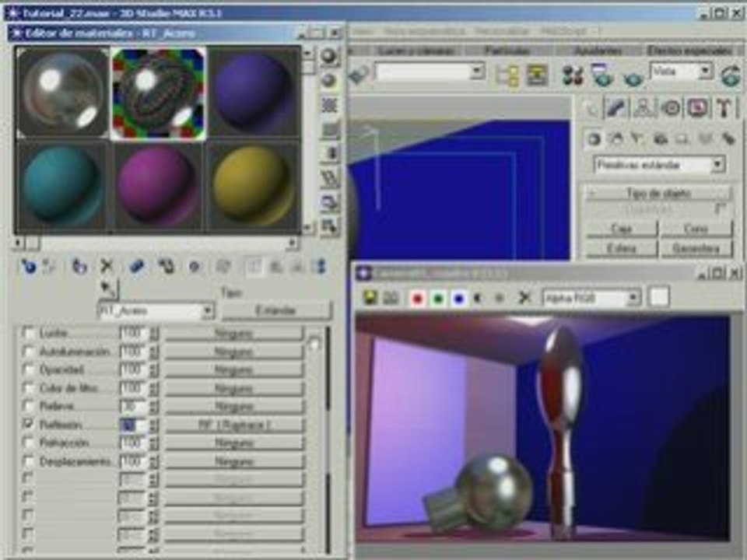Click the Caja object button
This screenshot has width=747, height=560.
[x=621, y=229]
